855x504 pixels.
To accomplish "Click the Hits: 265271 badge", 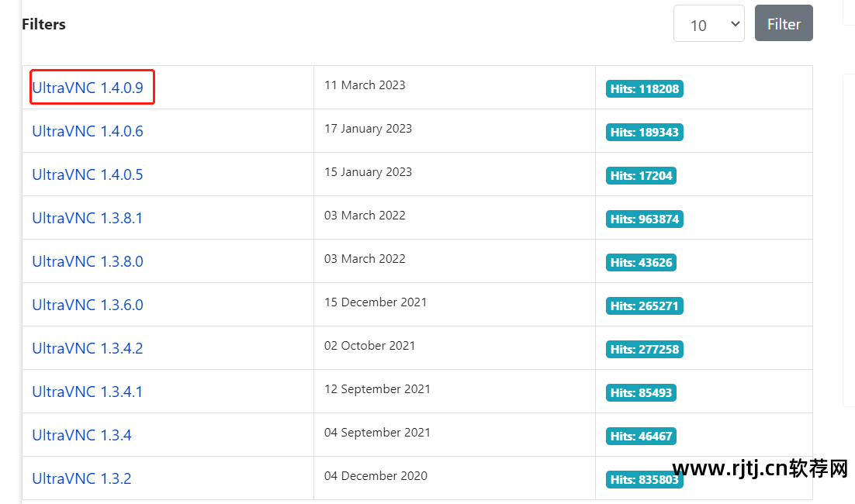I will pos(645,306).
